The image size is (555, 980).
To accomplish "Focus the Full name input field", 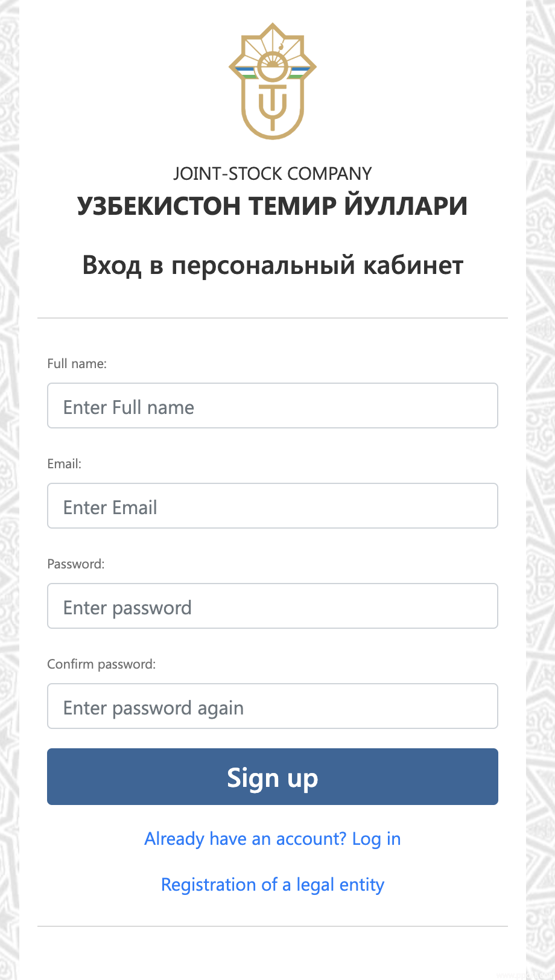I will [x=273, y=406].
